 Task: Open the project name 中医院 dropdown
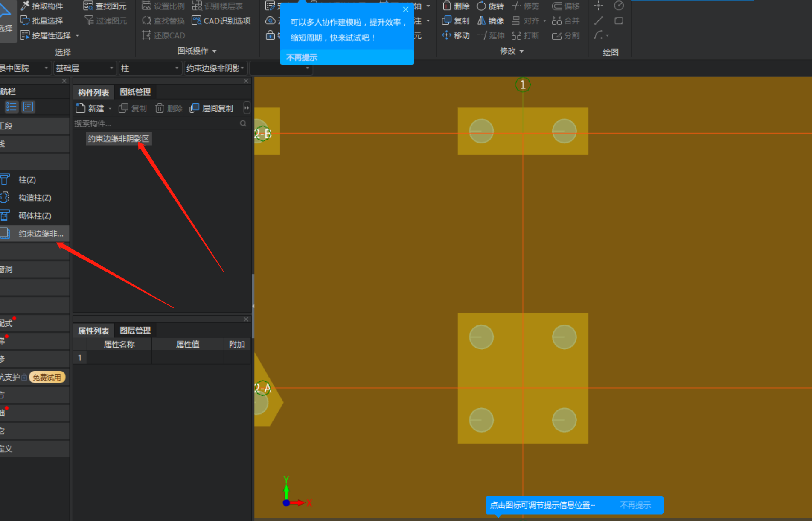click(25, 68)
